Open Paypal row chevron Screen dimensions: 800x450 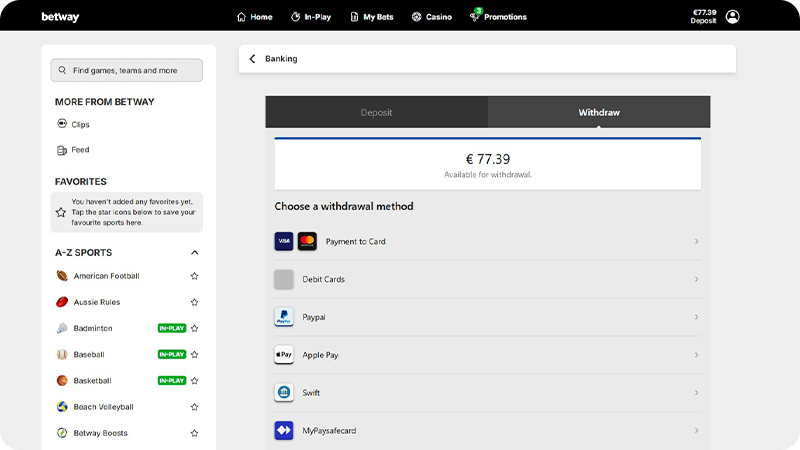click(696, 317)
